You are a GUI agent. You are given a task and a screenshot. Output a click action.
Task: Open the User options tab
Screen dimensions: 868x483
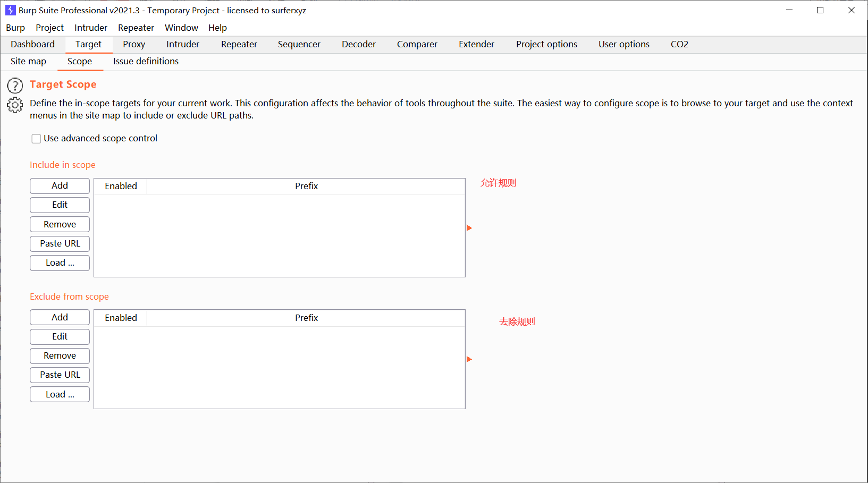(x=624, y=45)
